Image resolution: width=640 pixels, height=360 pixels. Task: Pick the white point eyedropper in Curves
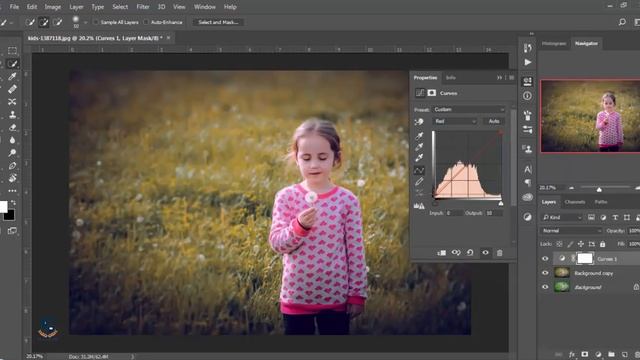point(419,158)
